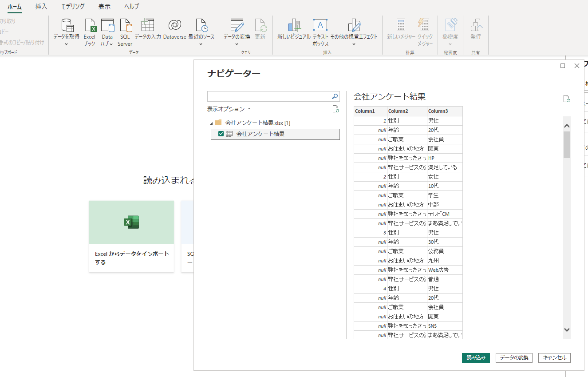
Task: Click the Web広告 cell
Action: point(445,270)
